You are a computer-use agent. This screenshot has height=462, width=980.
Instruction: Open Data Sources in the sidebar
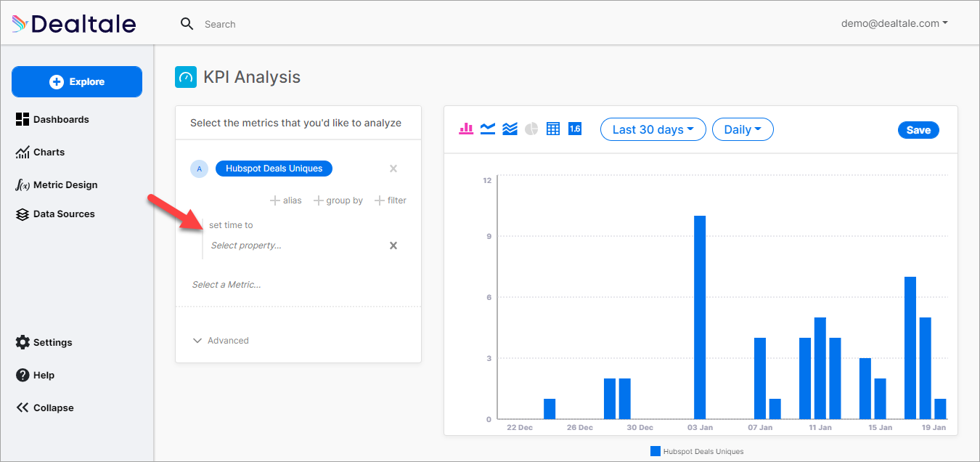pos(55,214)
